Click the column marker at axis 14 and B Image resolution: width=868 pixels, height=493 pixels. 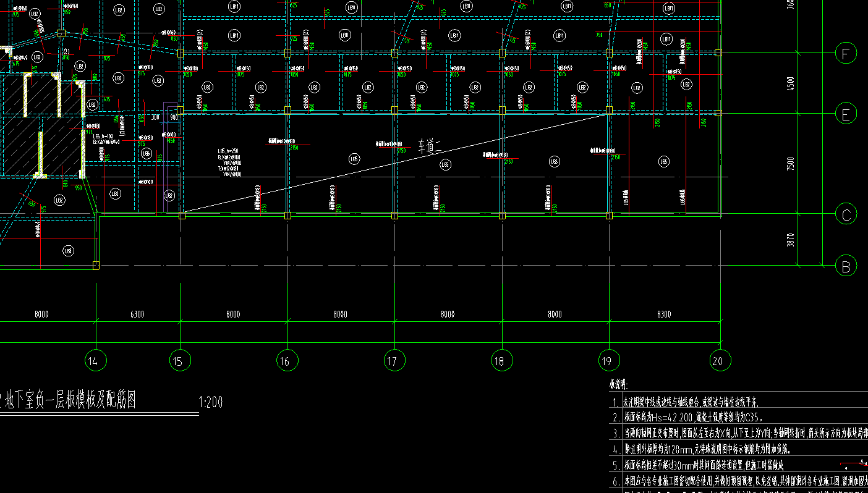(96, 266)
